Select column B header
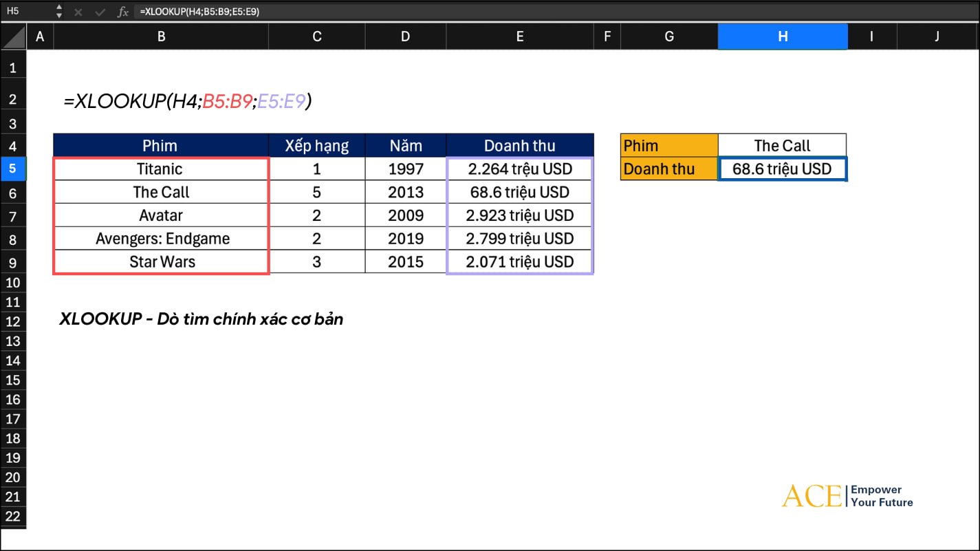 tap(161, 37)
